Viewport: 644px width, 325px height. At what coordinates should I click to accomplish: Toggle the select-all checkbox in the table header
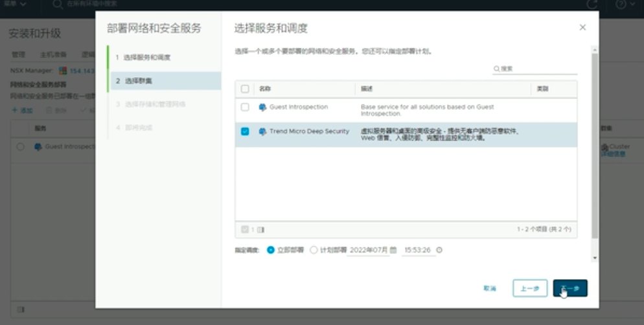point(245,89)
